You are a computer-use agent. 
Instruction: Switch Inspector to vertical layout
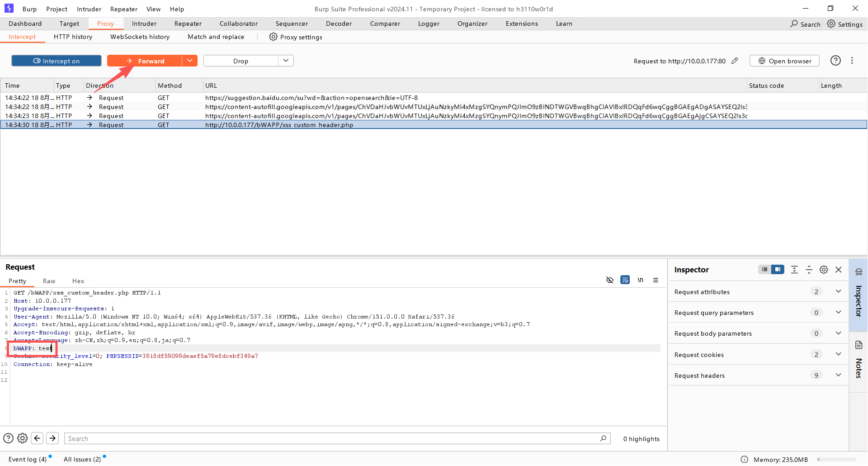[778, 269]
